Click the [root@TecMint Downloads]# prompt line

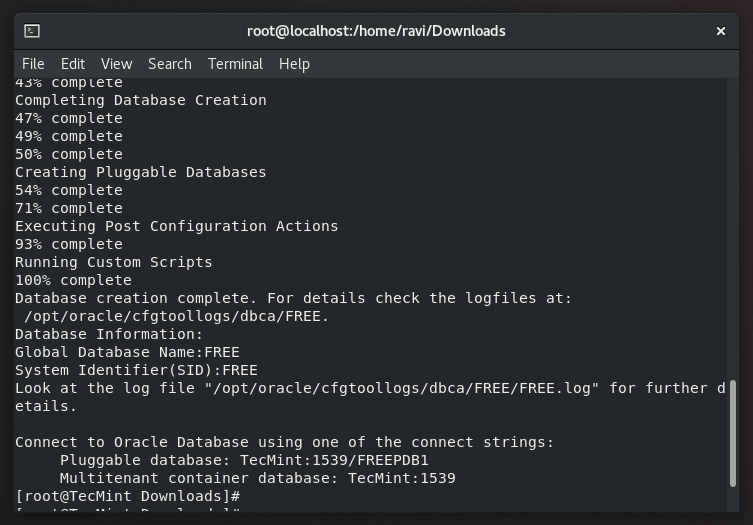[127, 496]
